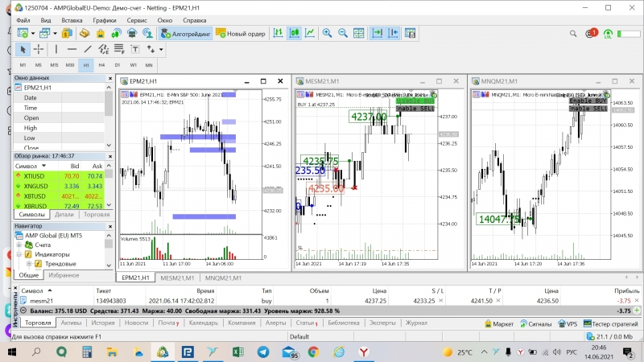Click Enable BUY in MNQM21 chart
This screenshot has height=362, width=644.
click(x=588, y=101)
